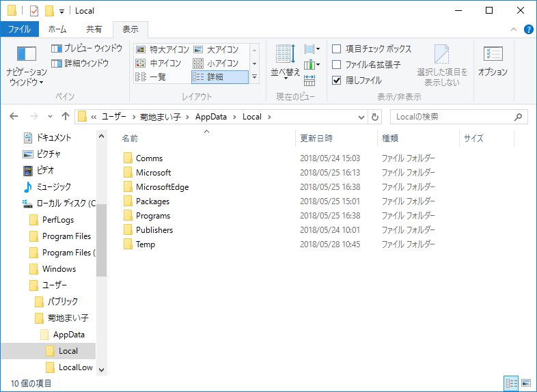Image resolution: width=537 pixels, height=392 pixels.
Task: Click the refresh button beside address bar
Action: [x=374, y=117]
